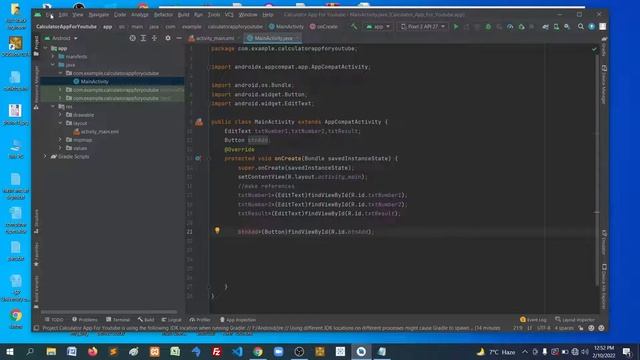Open the Device Manager toolbar icon
This screenshot has width=640, height=360.
556,27
